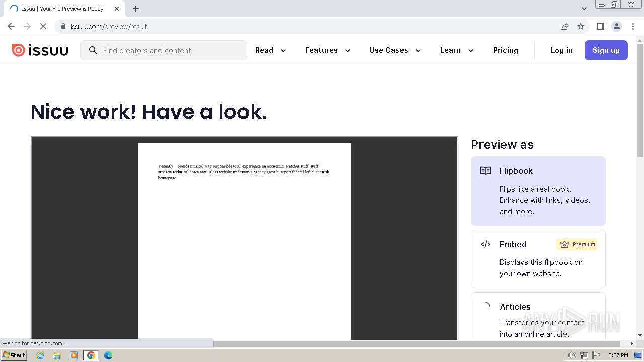Open the tab search dropdown arrow
The image size is (644, 362).
[584, 9]
